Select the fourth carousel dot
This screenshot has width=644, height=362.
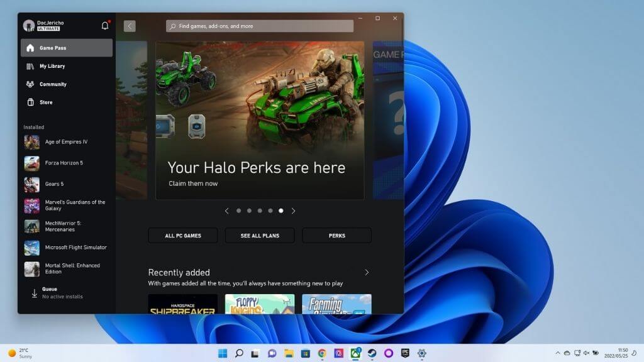coord(270,211)
